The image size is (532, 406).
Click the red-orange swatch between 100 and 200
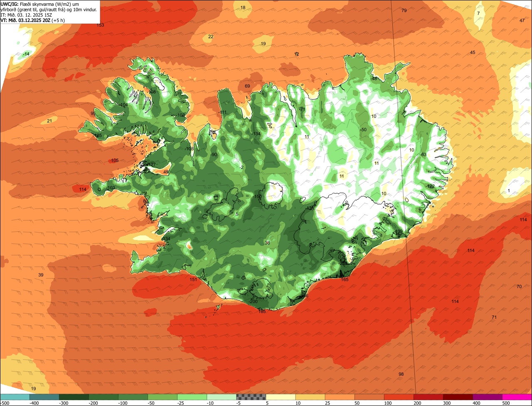pos(399,397)
